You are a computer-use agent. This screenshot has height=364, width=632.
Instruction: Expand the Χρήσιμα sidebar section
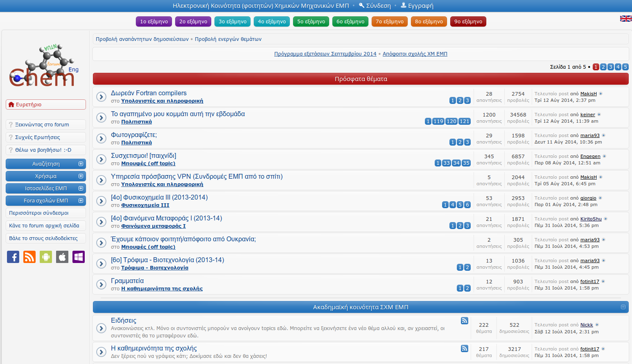tap(81, 176)
